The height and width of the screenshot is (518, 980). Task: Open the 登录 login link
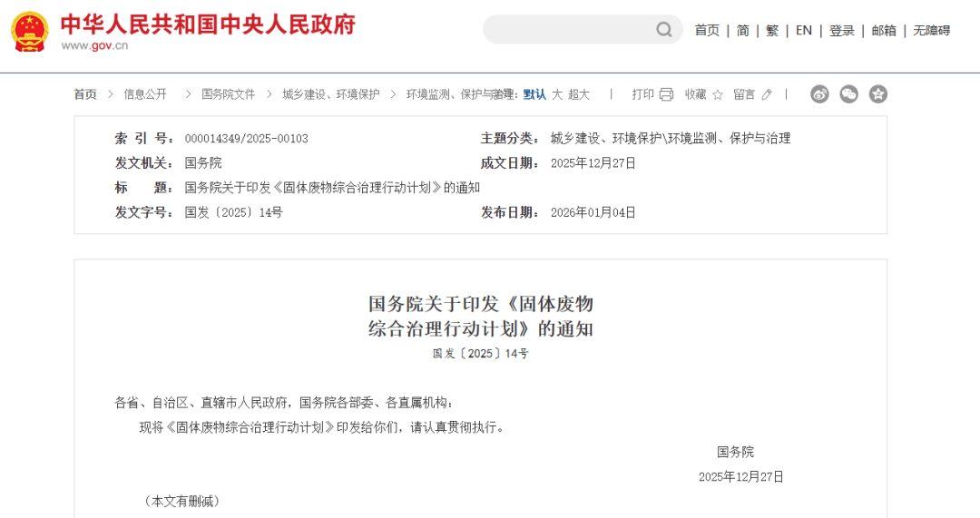pyautogui.click(x=841, y=30)
